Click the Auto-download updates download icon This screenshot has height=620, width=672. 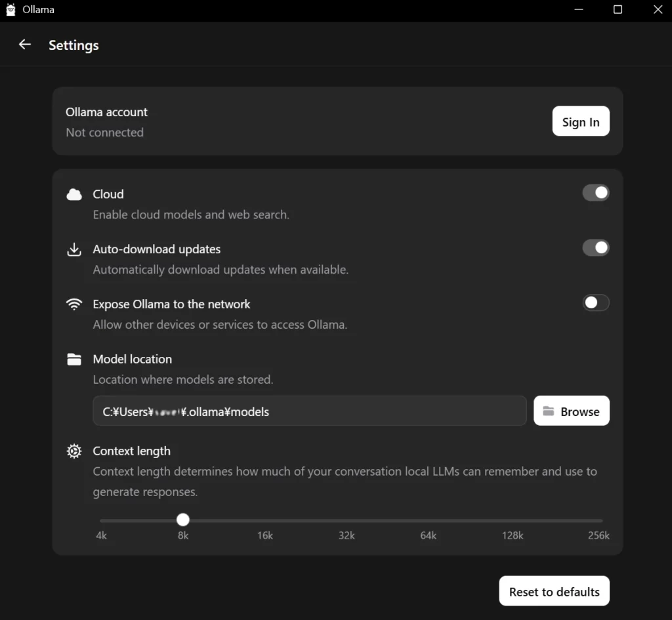(74, 249)
